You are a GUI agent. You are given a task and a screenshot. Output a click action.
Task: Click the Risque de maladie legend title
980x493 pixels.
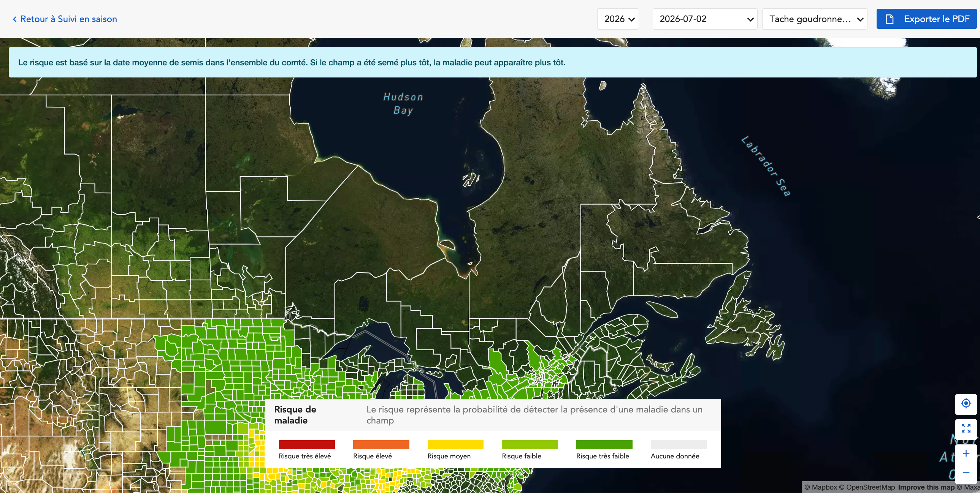[x=295, y=415]
